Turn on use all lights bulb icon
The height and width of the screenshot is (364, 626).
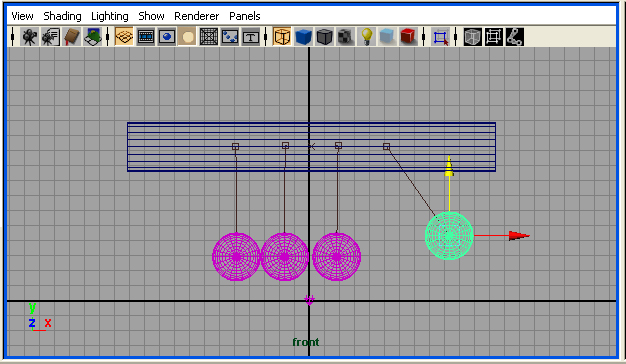click(x=366, y=37)
